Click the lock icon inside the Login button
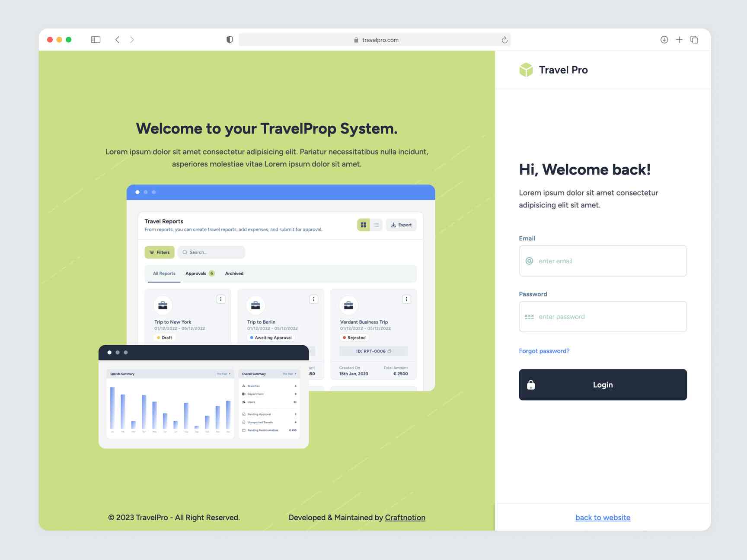The height and width of the screenshot is (560, 747). coord(531,385)
